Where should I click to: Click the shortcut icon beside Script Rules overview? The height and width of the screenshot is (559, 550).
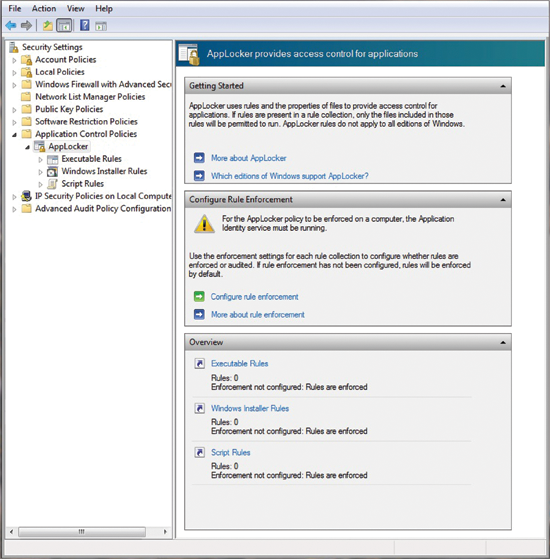click(x=200, y=452)
